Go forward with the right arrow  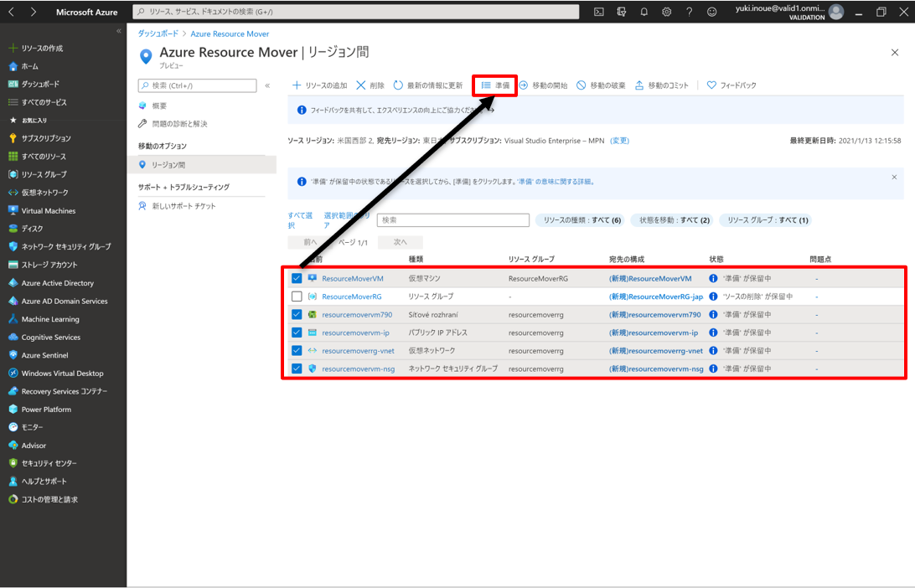[34, 12]
